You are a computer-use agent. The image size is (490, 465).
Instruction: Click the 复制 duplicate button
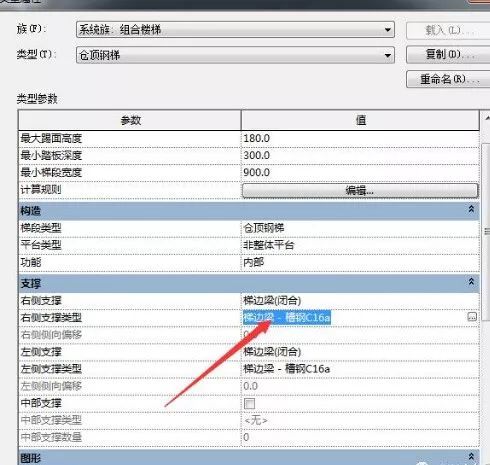pos(448,54)
